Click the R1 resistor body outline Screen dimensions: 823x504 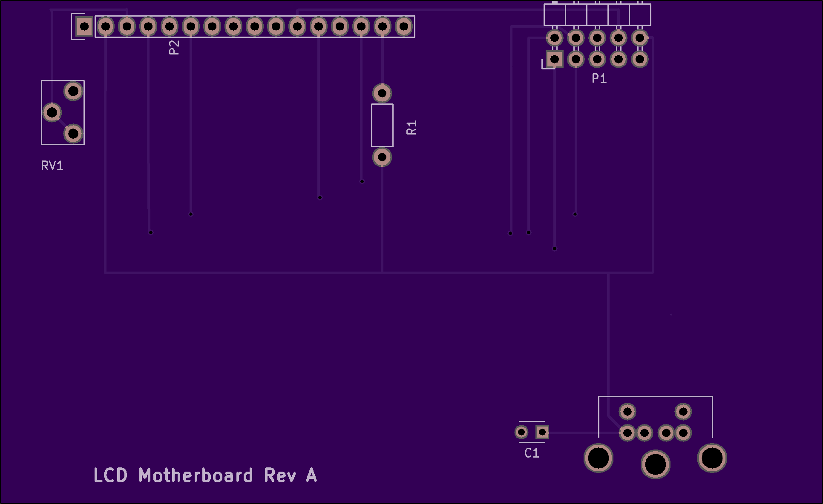pos(382,125)
